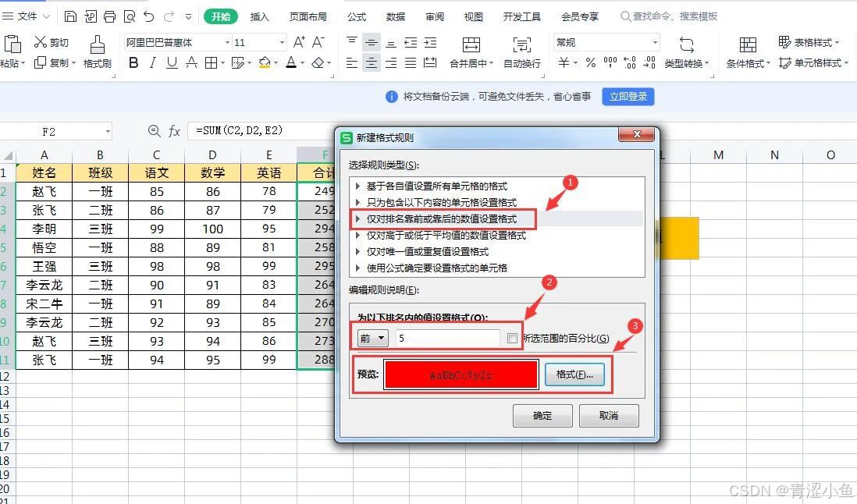This screenshot has width=857, height=504.
Task: Align text right in cell
Action: [391, 62]
